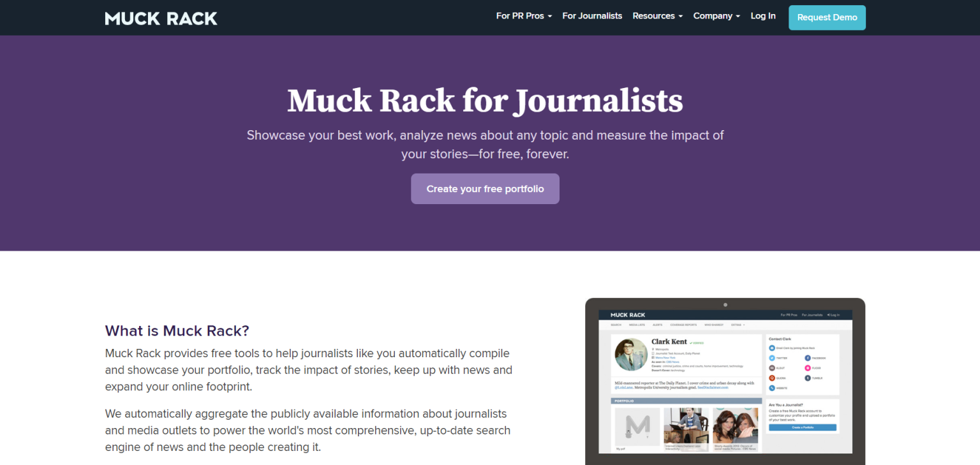This screenshot has height=465, width=980.
Task: Expand the Resources dropdown menu
Action: (x=658, y=16)
